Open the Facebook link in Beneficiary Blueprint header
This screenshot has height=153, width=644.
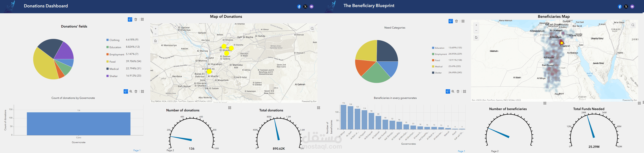(620, 7)
